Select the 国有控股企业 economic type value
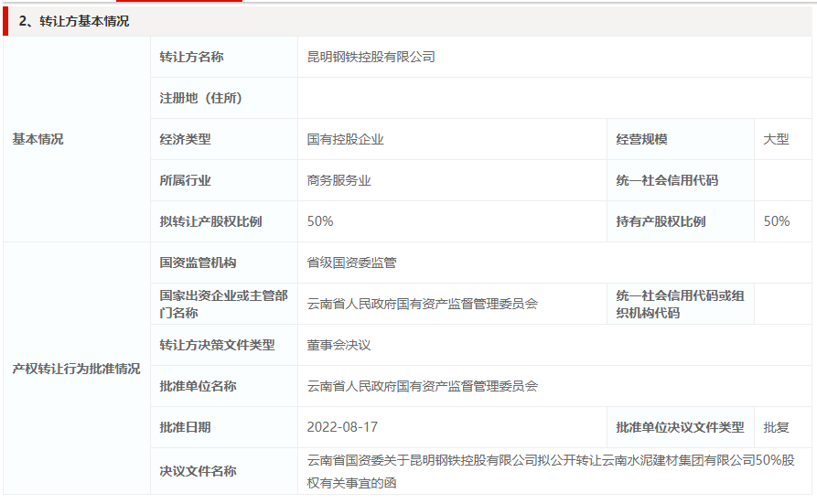Screen dimensions: 817x504 (345, 139)
